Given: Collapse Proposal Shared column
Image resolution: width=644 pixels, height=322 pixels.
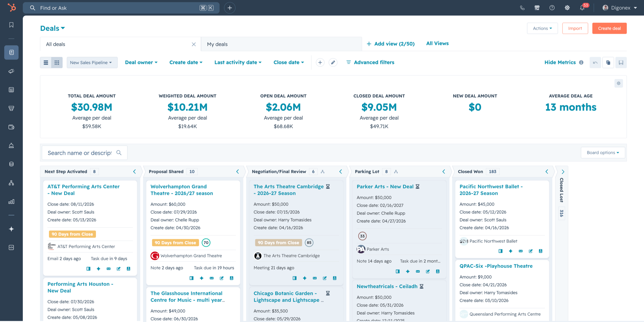Looking at the screenshot, I should (238, 172).
